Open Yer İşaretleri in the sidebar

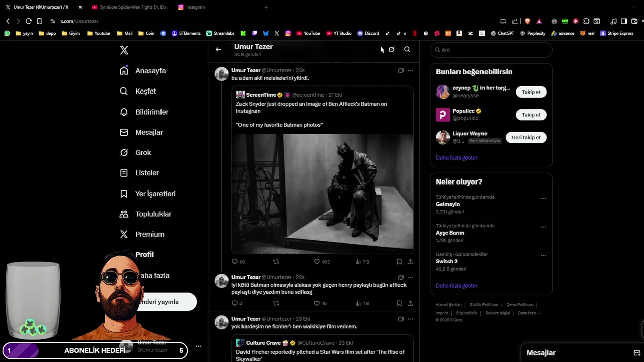(147, 194)
